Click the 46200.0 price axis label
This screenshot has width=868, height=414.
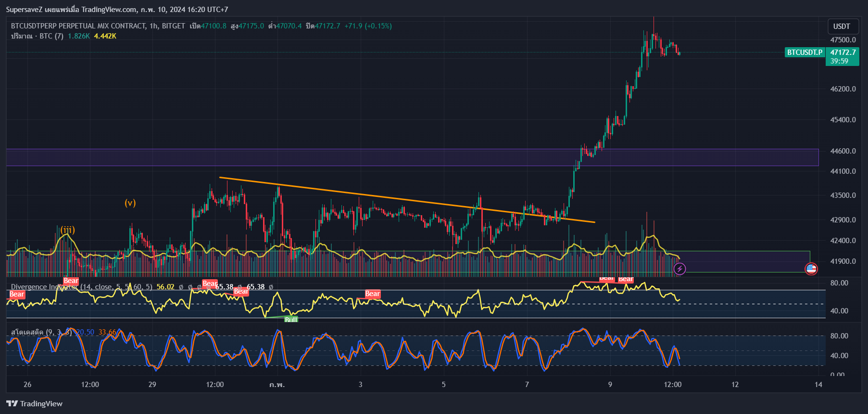pyautogui.click(x=843, y=89)
